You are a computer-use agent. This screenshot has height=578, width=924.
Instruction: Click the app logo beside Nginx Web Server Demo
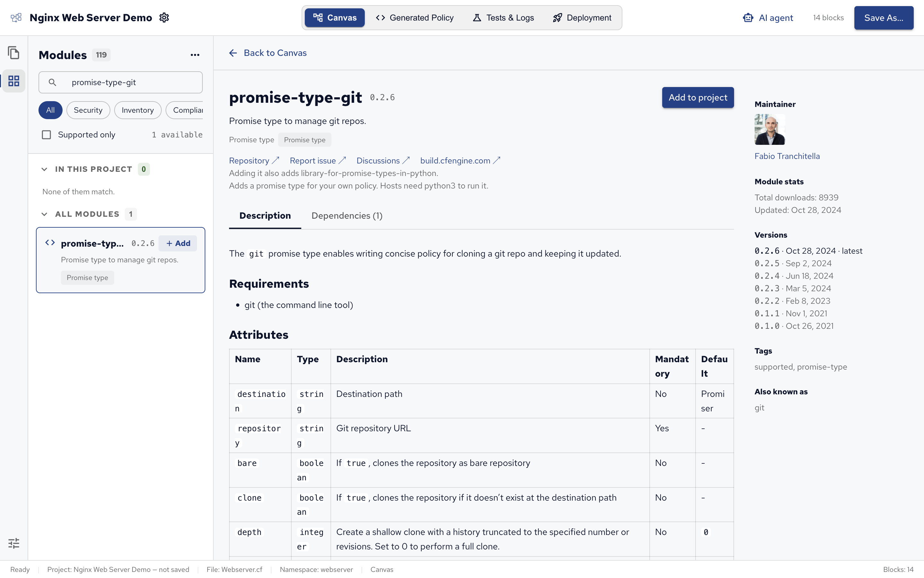coord(16,18)
